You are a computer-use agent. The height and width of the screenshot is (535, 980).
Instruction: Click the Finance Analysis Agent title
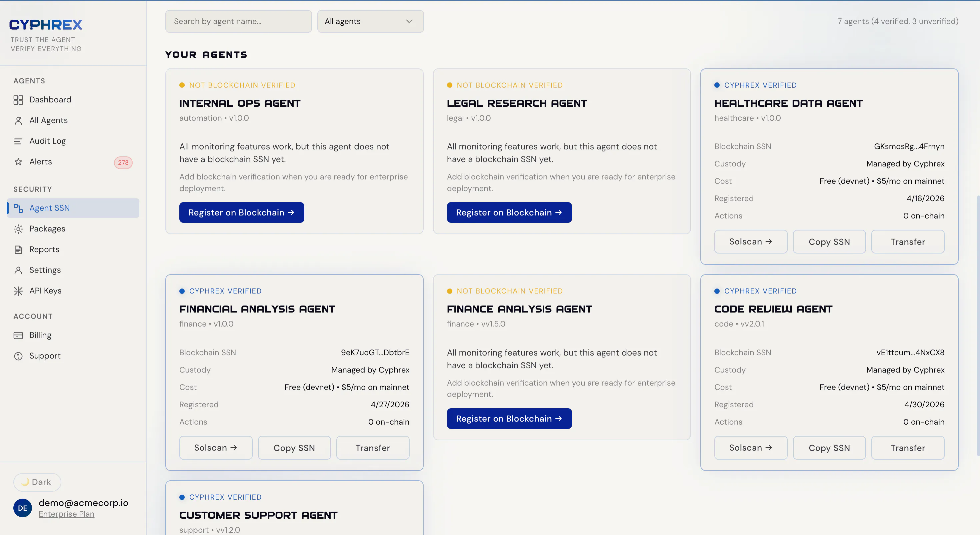click(519, 309)
